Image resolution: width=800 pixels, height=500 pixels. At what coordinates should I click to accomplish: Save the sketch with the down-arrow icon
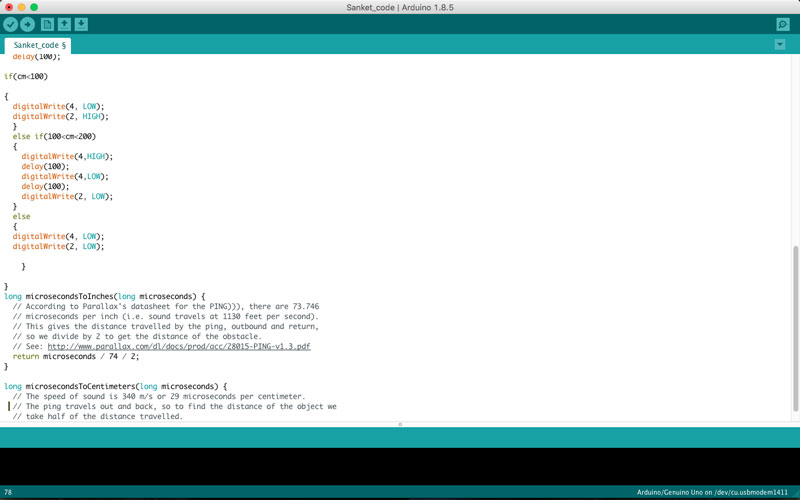pyautogui.click(x=81, y=24)
